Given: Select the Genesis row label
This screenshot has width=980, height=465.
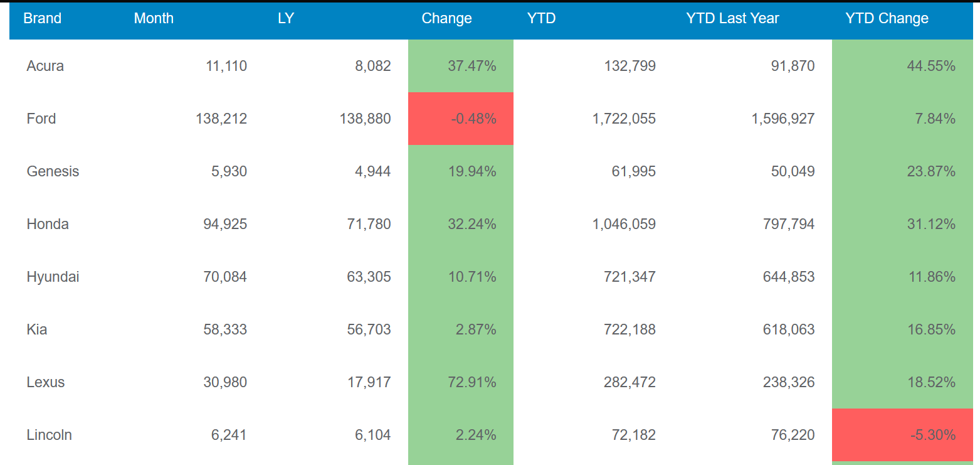Looking at the screenshot, I should [53, 171].
